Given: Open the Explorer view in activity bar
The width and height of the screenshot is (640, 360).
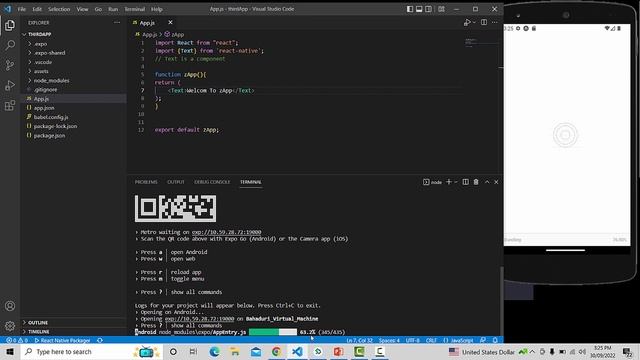Looking at the screenshot, I should 10,25.
